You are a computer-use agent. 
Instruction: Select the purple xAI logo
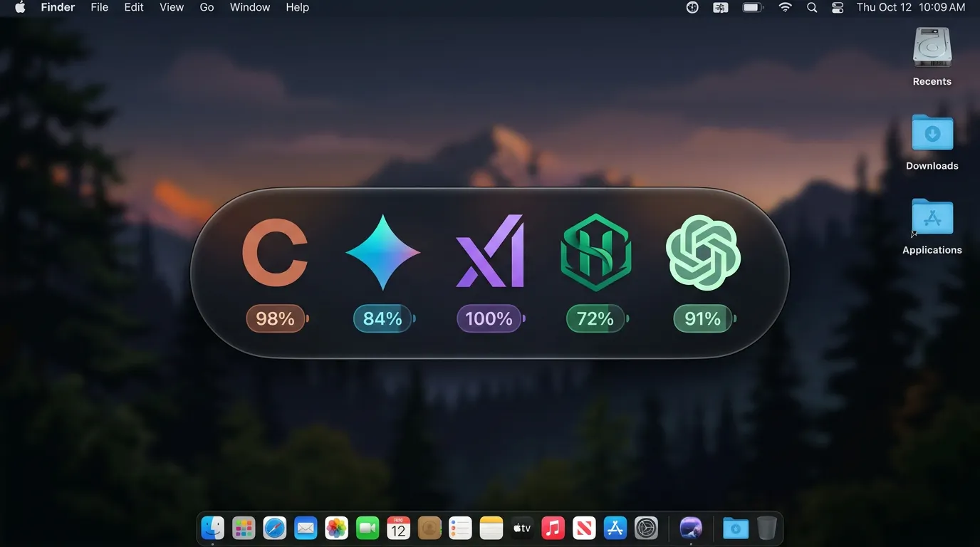pyautogui.click(x=490, y=251)
